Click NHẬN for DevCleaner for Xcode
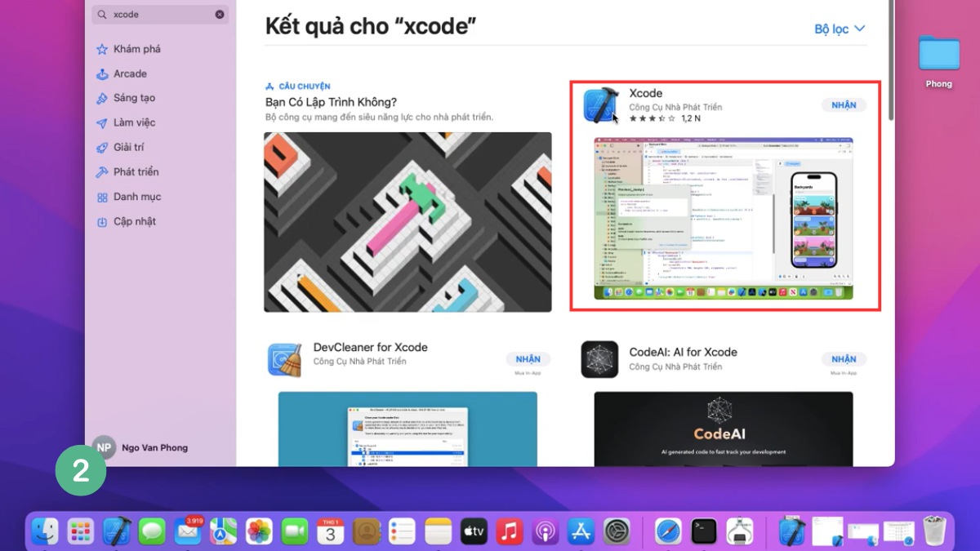This screenshot has width=980, height=551. point(528,359)
